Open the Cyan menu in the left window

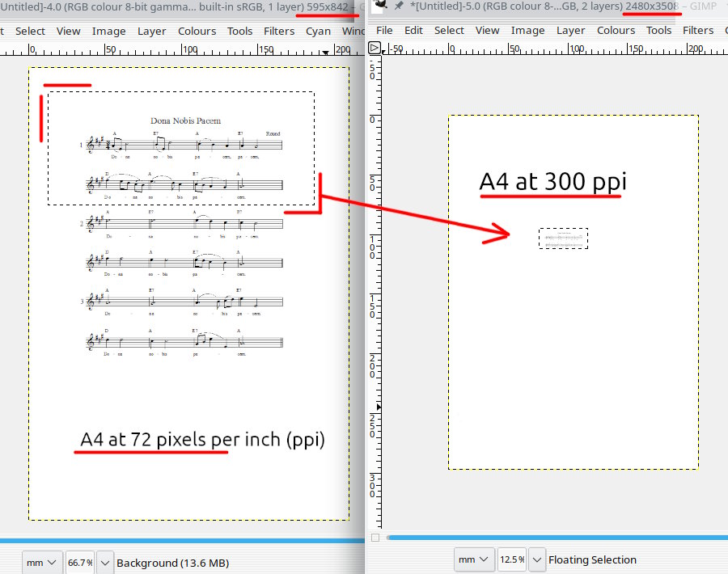(318, 31)
